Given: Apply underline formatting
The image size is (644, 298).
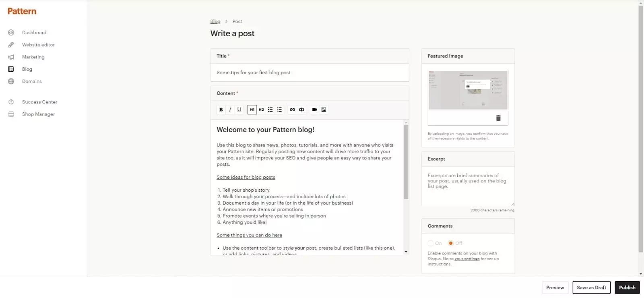Looking at the screenshot, I should (x=239, y=109).
